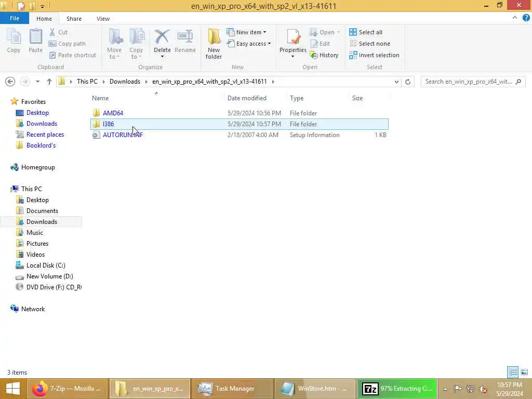Click Select none in ribbon
The height and width of the screenshot is (399, 532).
pos(369,44)
